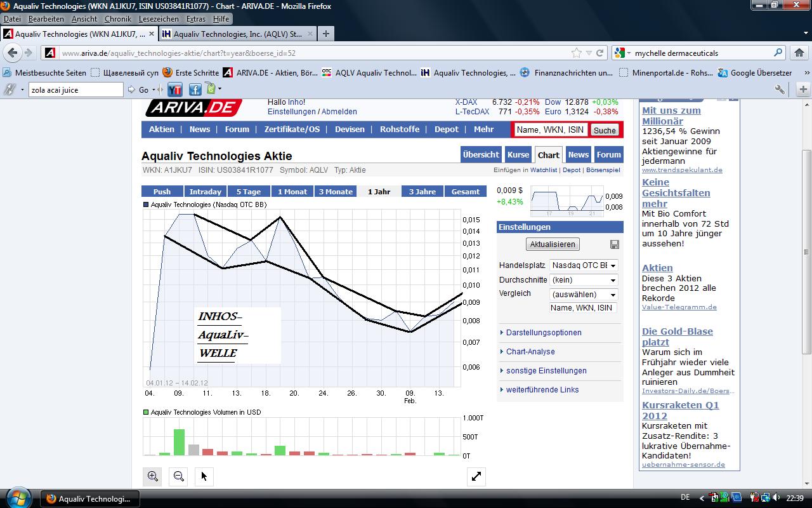Expand the Darstellungsoptionen section
The width and height of the screenshot is (812, 508).
[x=544, y=332]
